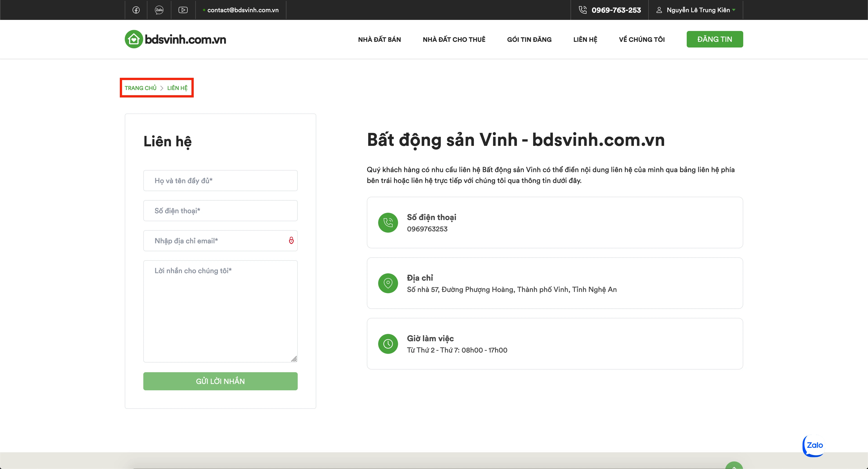Select the GÓI TIN ĐĂNG menu item
The height and width of the screenshot is (469, 868).
pos(529,39)
